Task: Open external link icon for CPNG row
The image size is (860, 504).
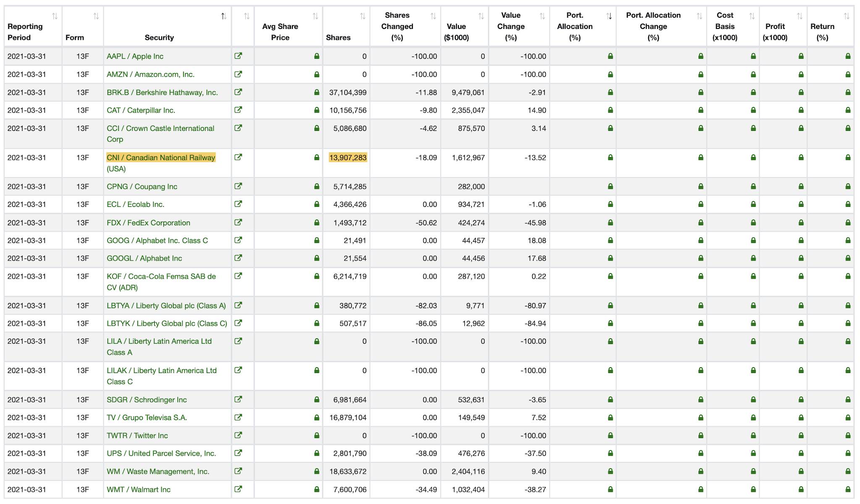Action: pyautogui.click(x=238, y=186)
